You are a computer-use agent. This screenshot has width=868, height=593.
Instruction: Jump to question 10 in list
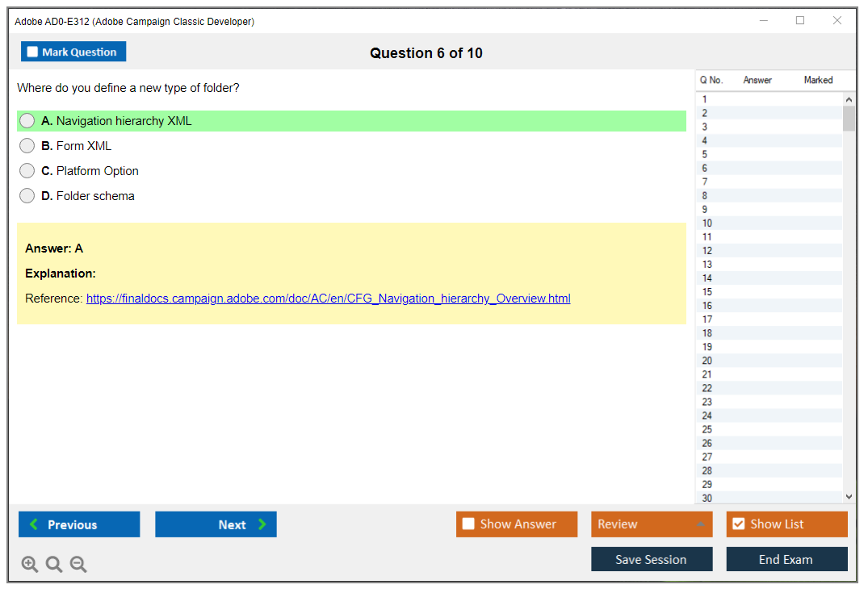click(x=707, y=223)
